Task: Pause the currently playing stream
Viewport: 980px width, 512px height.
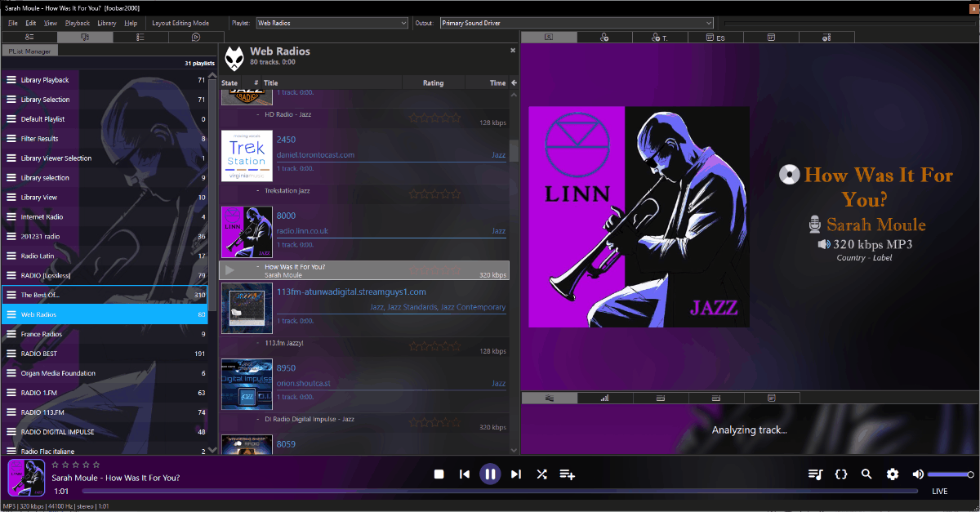Action: point(490,474)
